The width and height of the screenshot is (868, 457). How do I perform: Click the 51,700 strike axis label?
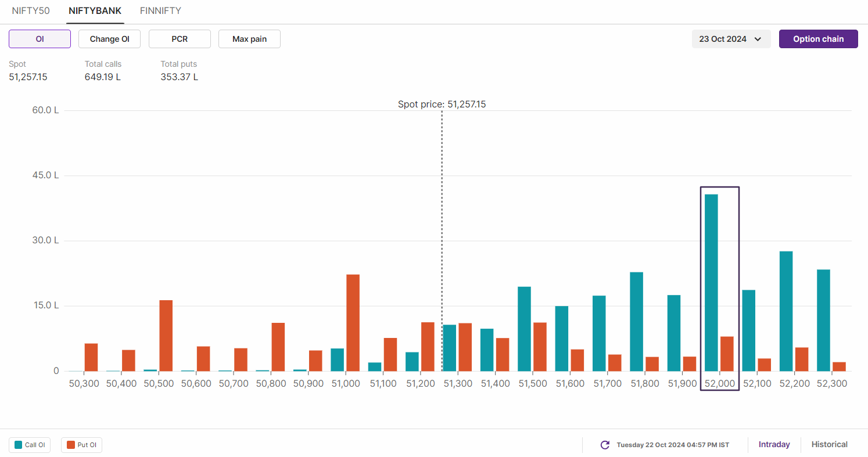pyautogui.click(x=607, y=384)
